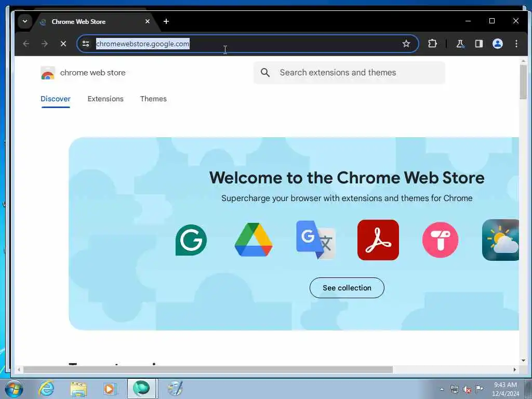Open the pink T extension icon
Viewport: 532px width, 399px height.
(x=440, y=240)
